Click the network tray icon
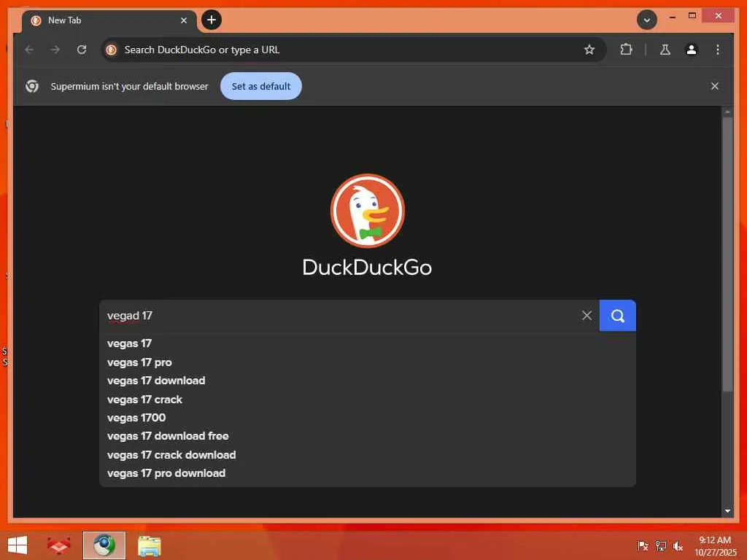The height and width of the screenshot is (560, 747). [x=660, y=545]
